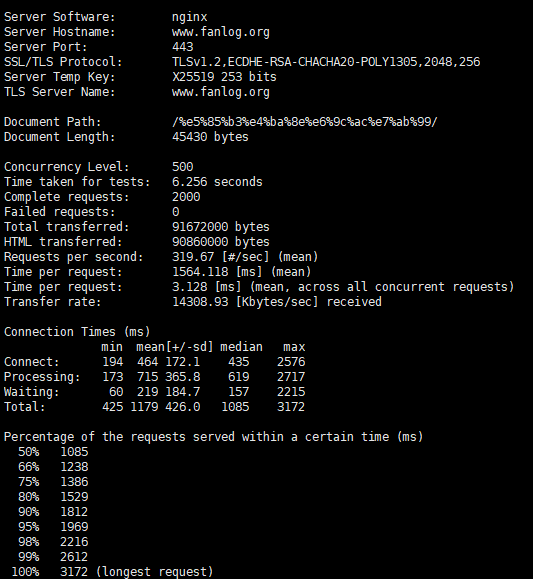The width and height of the screenshot is (533, 579).
Task: Click the longest request value 3172
Action: [x=74, y=572]
